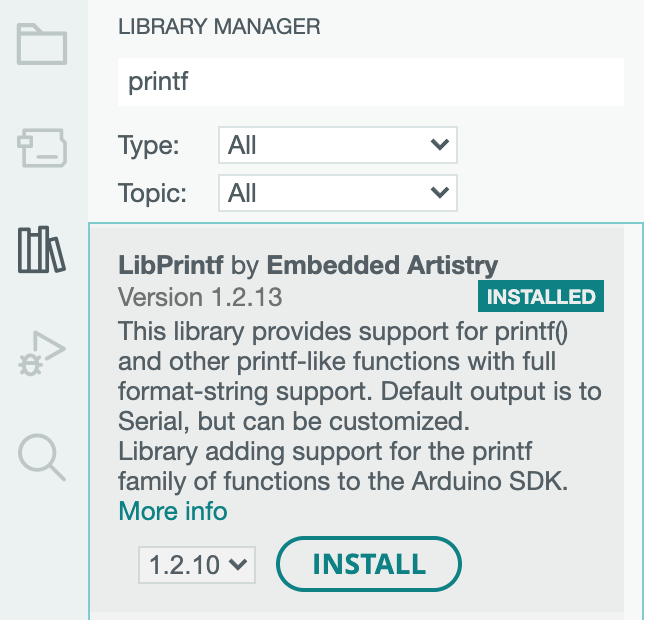Click the Type: filter label
This screenshot has width=650, height=620.
tap(148, 145)
